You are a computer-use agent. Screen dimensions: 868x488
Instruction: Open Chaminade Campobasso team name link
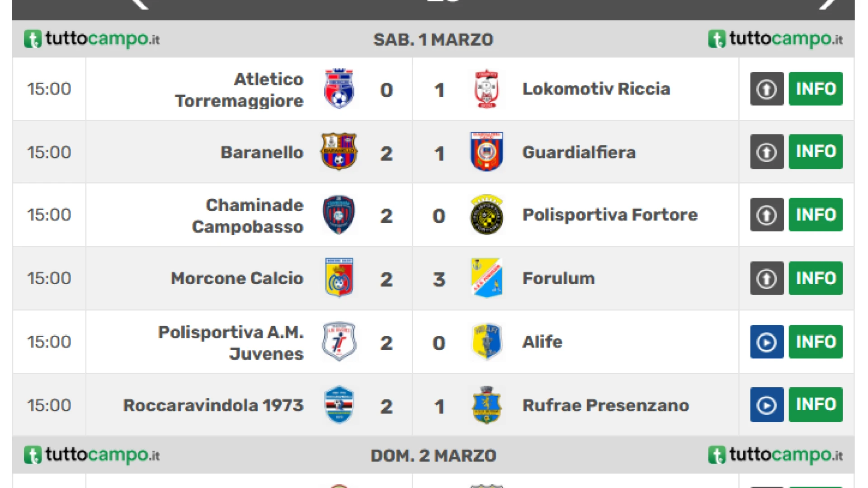pos(248,216)
